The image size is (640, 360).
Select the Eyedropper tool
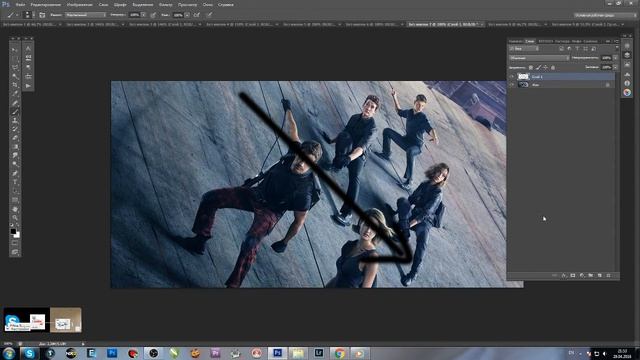(x=15, y=94)
